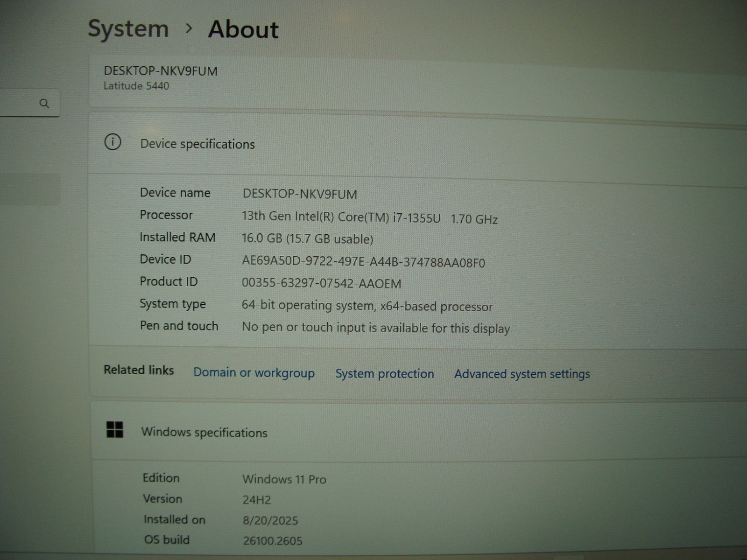Click the breadcrumb chevron after System
Viewport: 747px width, 560px height.
tap(189, 29)
